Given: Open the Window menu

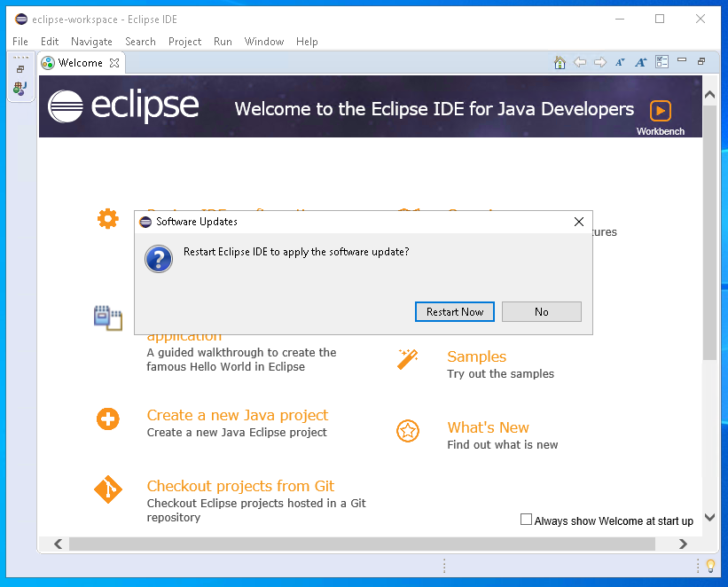Looking at the screenshot, I should pyautogui.click(x=263, y=42).
